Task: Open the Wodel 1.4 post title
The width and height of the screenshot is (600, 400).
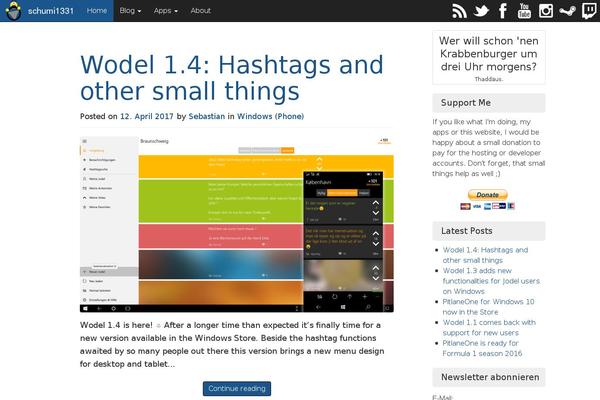Action: [232, 78]
